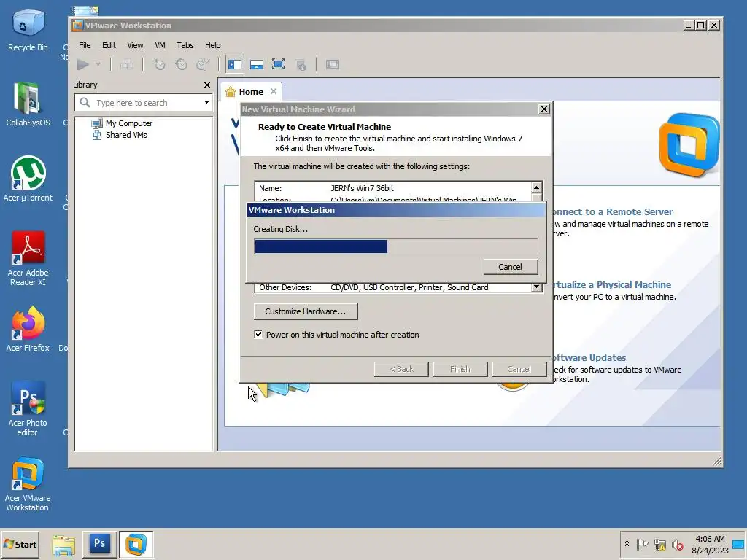The image size is (747, 560).
Task: Expand the library search dropdown arrow
Action: (x=206, y=102)
